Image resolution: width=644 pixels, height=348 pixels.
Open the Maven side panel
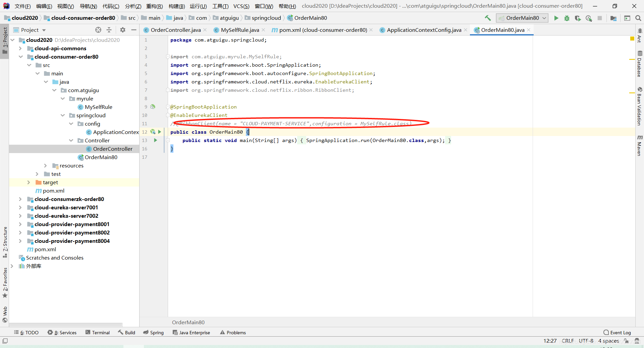[x=640, y=145]
